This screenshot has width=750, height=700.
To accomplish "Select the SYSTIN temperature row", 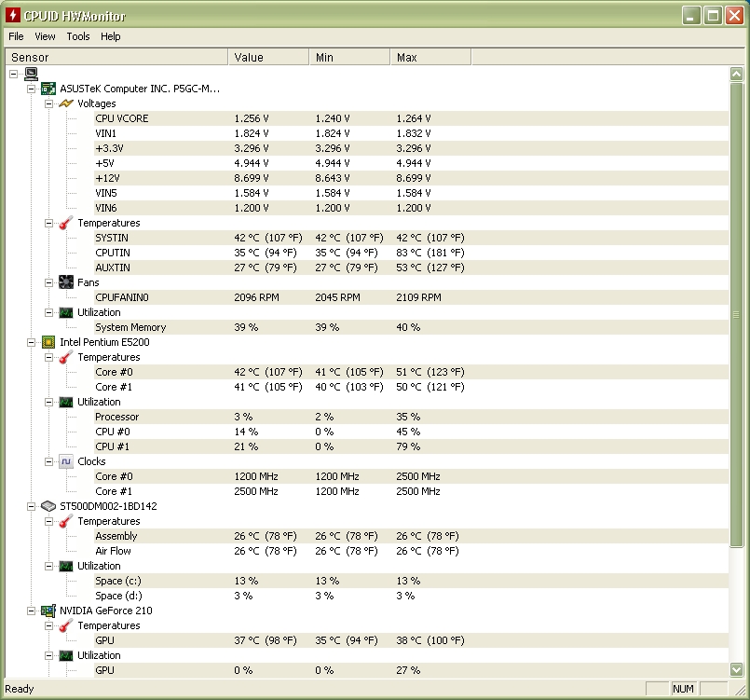I will point(412,238).
